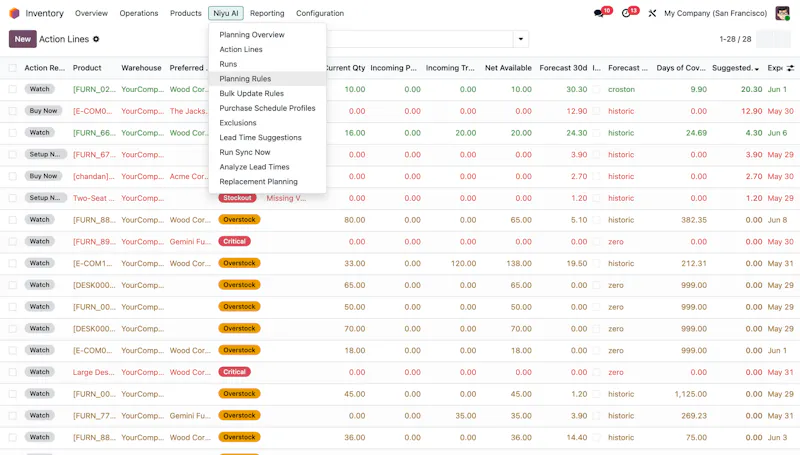Open the activities clock icon
This screenshot has height=455, width=800.
626,13
